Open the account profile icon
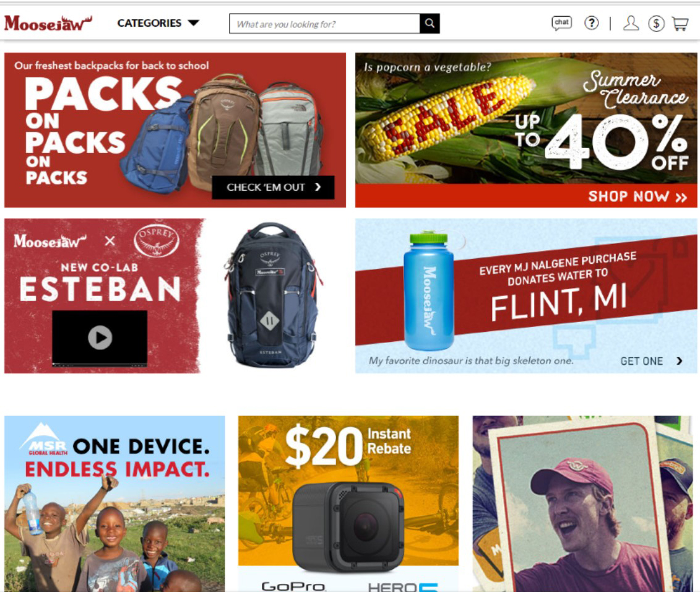Viewport: 700px width, 592px height. (631, 23)
